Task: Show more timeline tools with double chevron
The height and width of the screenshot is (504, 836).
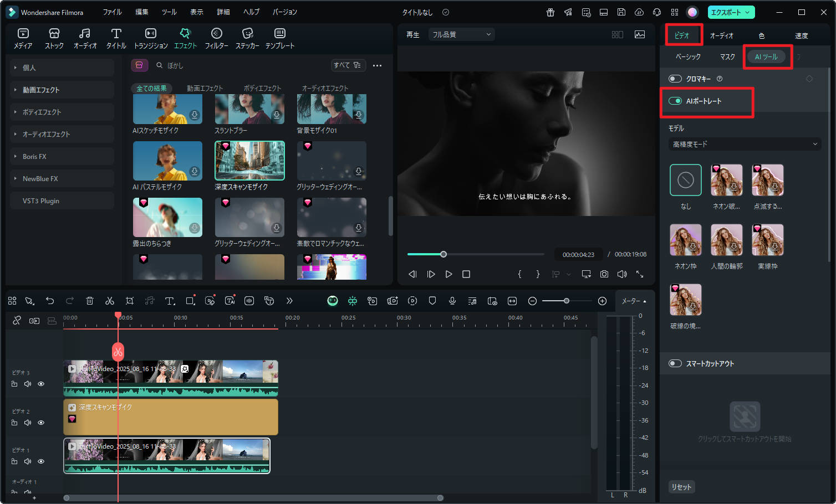Action: click(x=289, y=301)
